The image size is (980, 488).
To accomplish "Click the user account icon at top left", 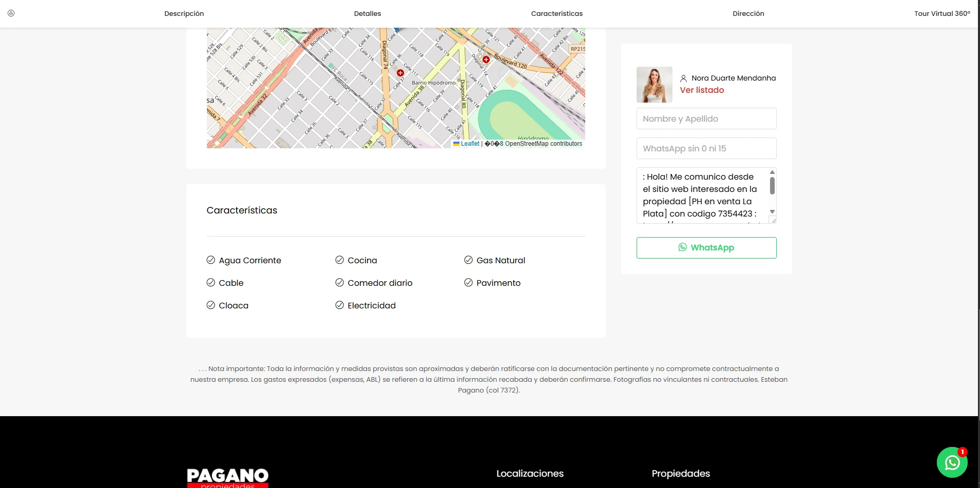I will click(x=11, y=13).
